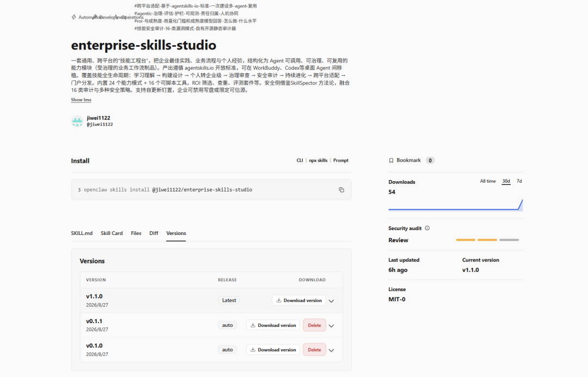Image resolution: width=588 pixels, height=377 pixels.
Task: Click the category lightning icon at top
Action: tap(74, 17)
